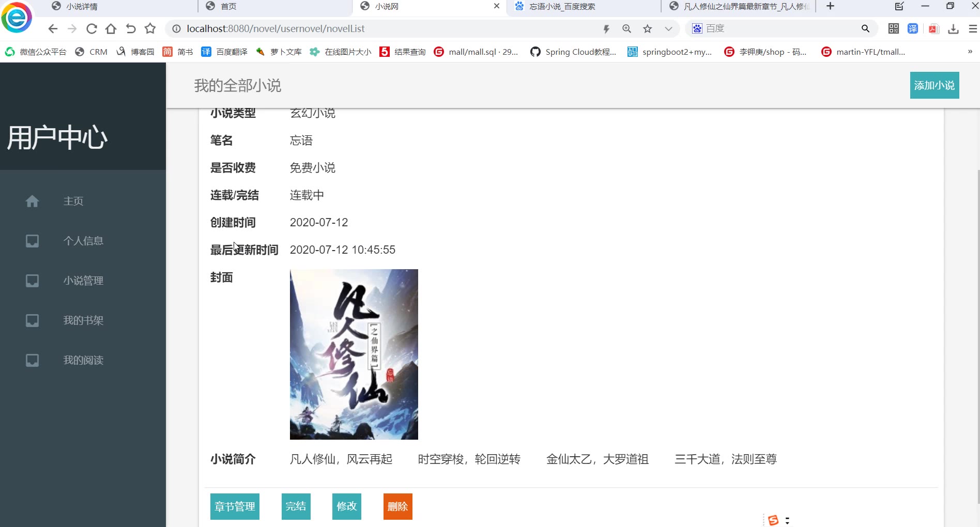The image size is (980, 527).
Task: Open the Spring Cloud教程 bookmark
Action: [573, 52]
